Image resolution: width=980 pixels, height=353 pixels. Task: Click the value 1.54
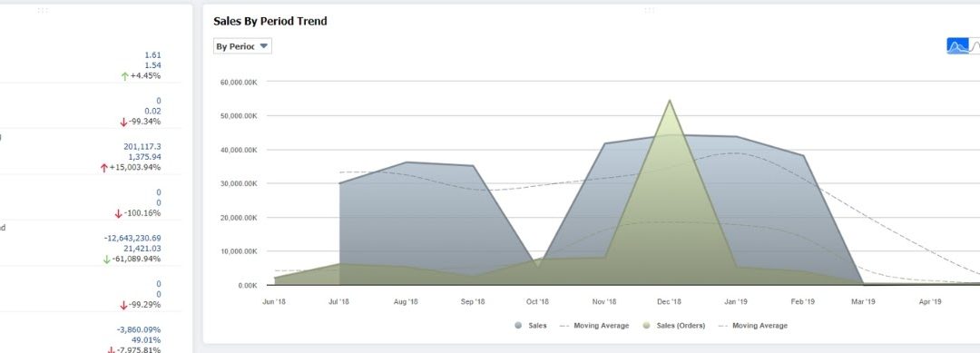point(152,65)
